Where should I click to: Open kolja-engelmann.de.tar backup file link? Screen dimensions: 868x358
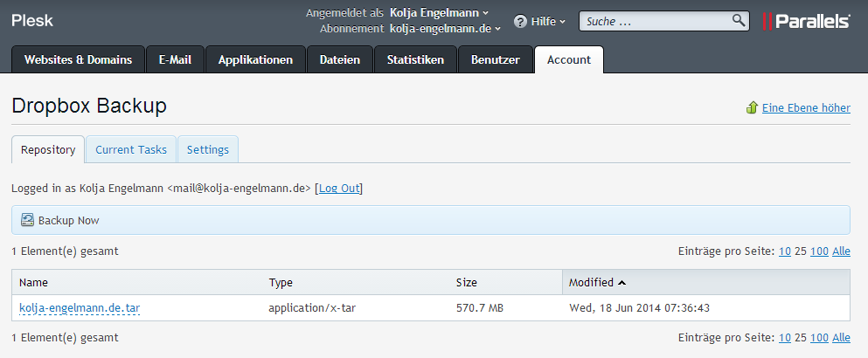[x=80, y=307]
